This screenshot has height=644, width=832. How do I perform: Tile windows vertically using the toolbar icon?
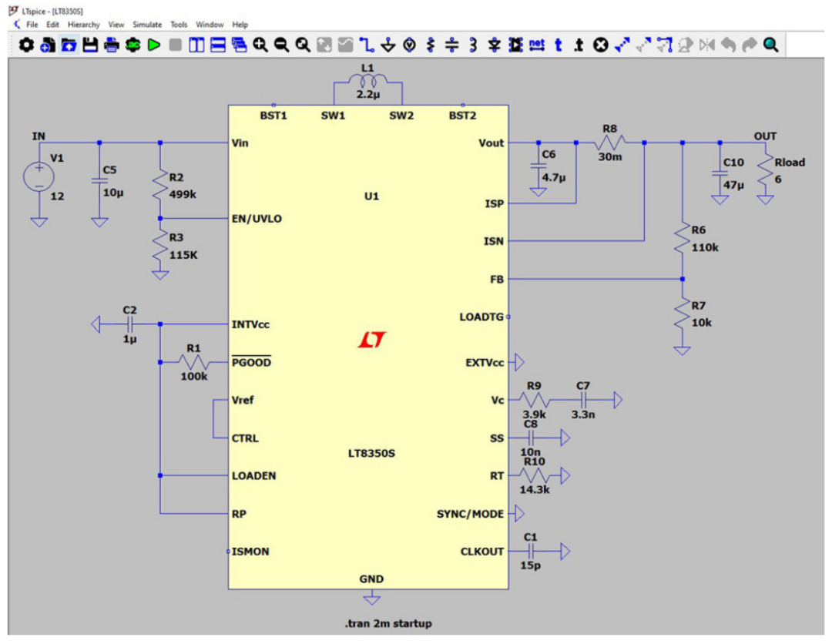coord(196,45)
